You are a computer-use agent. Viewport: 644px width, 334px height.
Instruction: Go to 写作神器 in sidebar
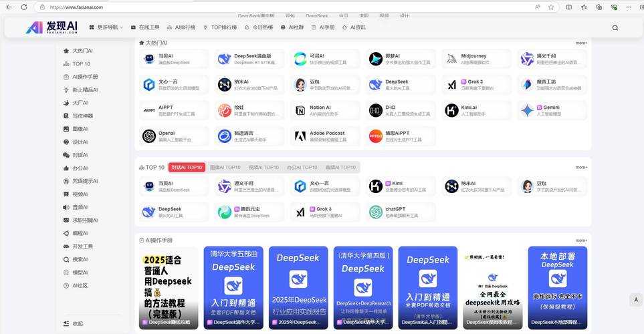pos(78,116)
